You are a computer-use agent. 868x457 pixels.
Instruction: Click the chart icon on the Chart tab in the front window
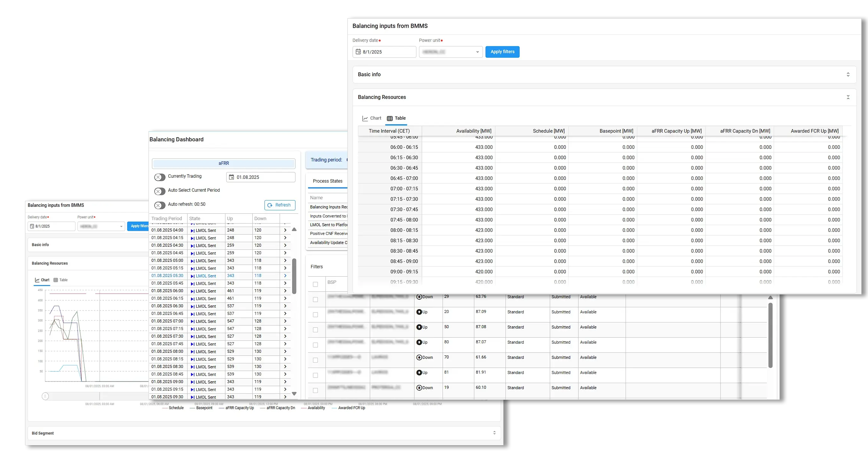pos(365,118)
